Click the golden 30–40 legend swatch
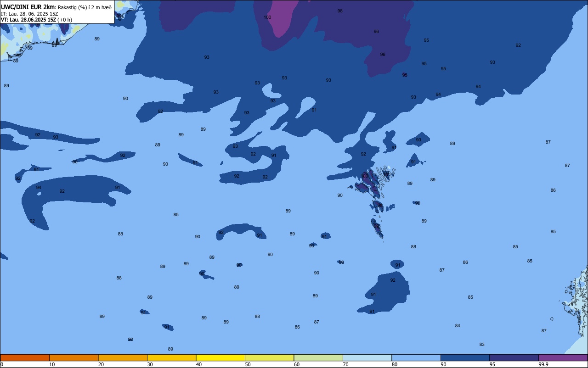Viewport: 588px width, 368px height. tap(171, 357)
